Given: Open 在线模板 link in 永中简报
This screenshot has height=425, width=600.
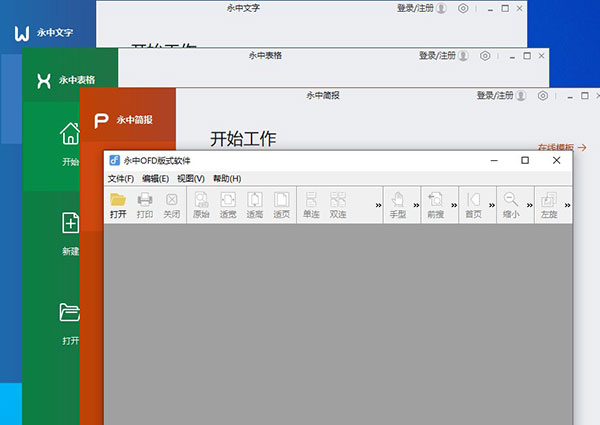Looking at the screenshot, I should (x=560, y=148).
